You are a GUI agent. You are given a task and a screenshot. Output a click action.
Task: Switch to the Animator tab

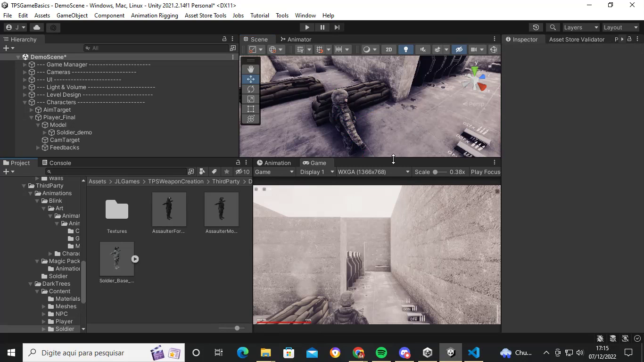tap(296, 39)
